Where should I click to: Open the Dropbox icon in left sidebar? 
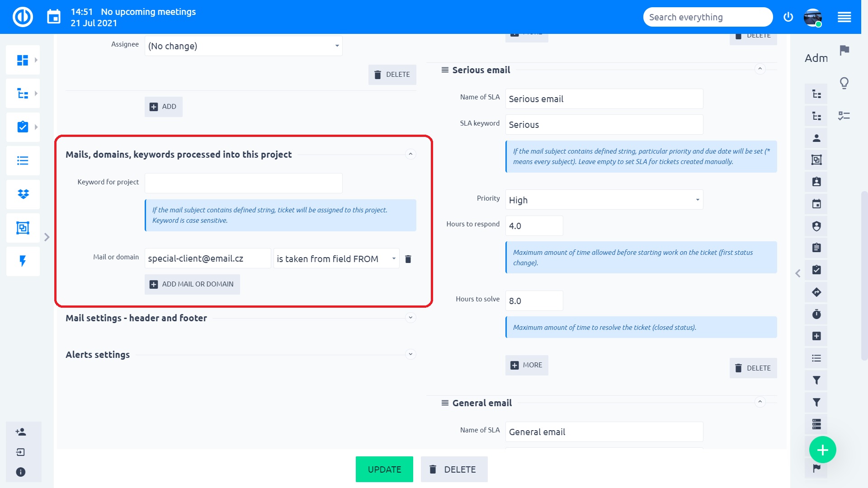[23, 194]
